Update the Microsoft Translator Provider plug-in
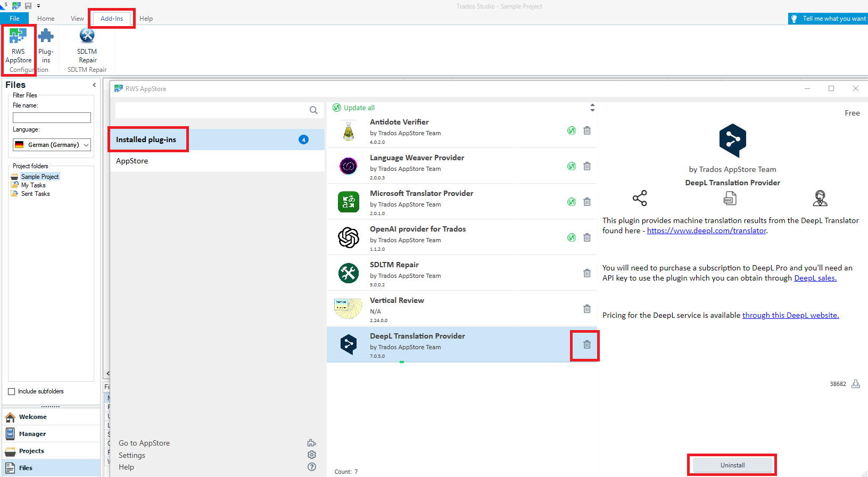The height and width of the screenshot is (477, 868). click(572, 202)
